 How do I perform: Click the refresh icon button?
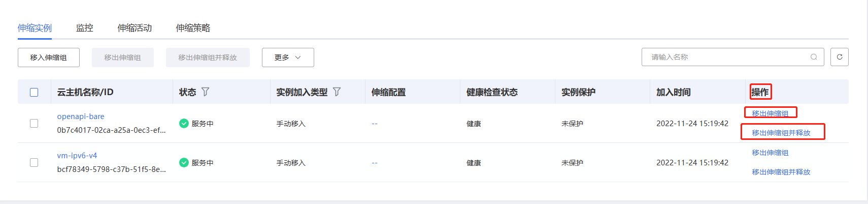[839, 57]
